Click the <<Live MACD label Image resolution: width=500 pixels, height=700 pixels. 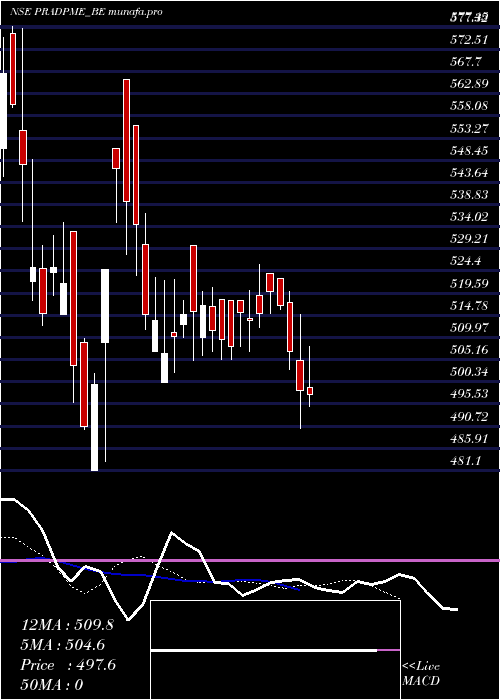(421, 674)
